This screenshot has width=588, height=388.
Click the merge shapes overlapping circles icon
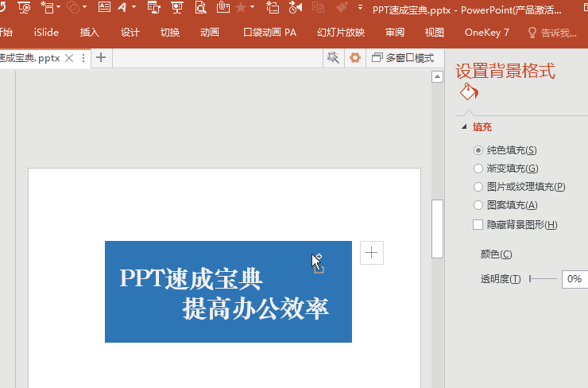click(73, 7)
